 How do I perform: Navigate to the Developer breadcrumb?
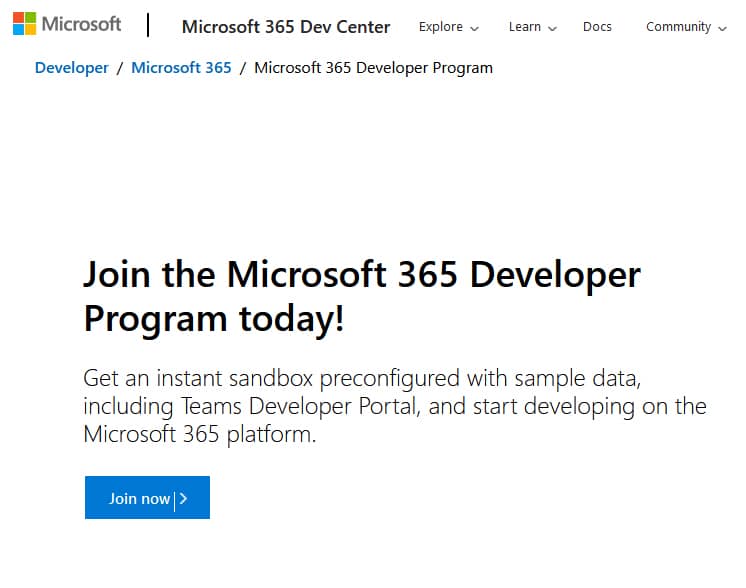(x=71, y=68)
